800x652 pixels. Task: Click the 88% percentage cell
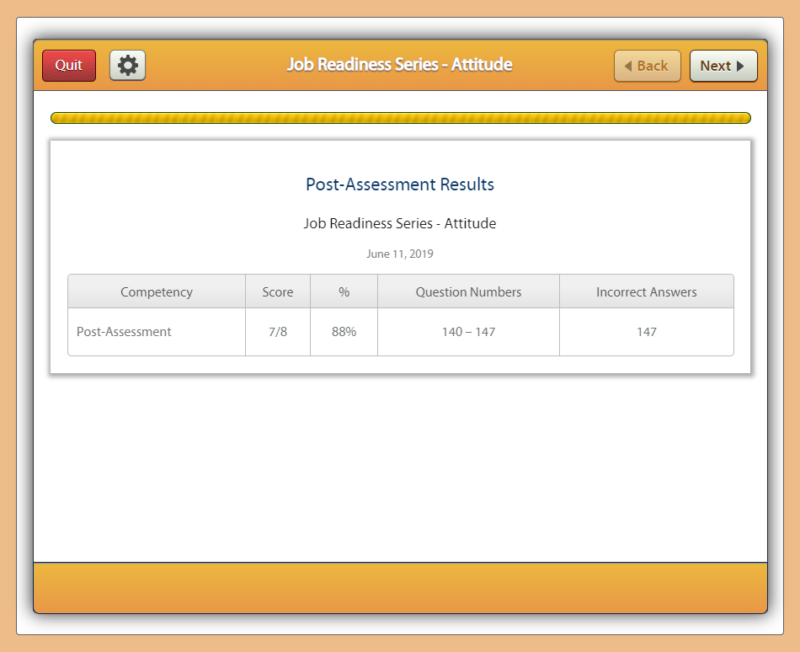point(344,332)
